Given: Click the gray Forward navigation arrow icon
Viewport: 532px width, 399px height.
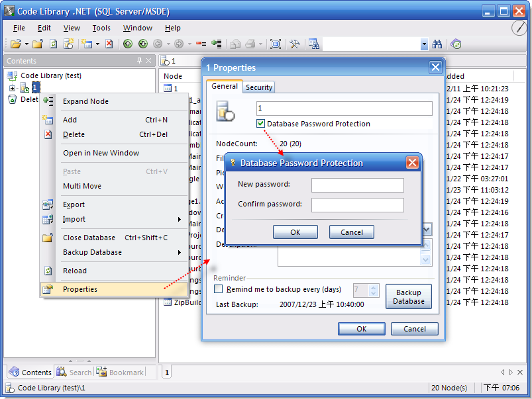Looking at the screenshot, I should [179, 44].
